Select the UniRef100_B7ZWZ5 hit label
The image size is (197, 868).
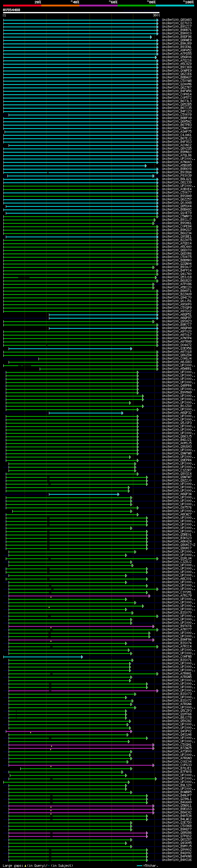coord(177,749)
